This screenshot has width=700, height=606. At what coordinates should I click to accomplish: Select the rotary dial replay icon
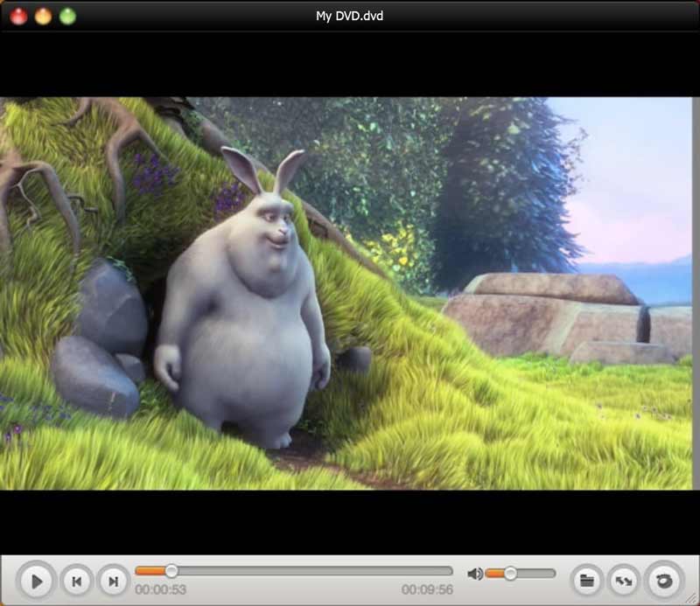point(663,579)
